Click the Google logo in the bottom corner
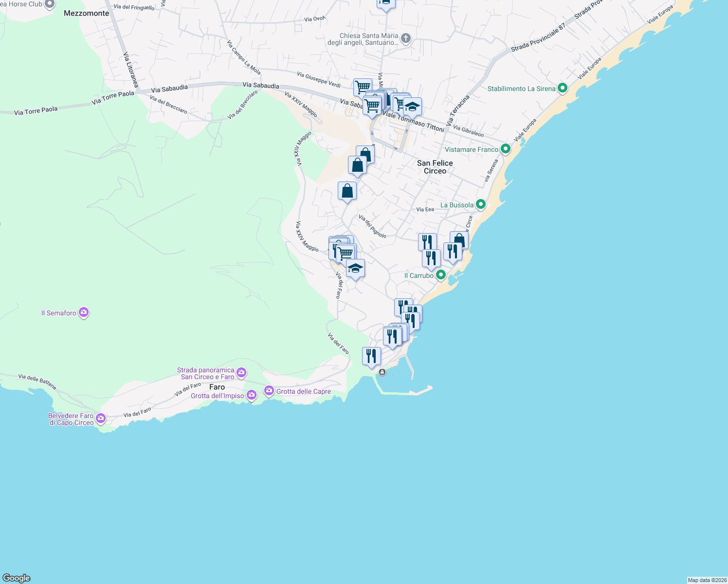Viewport: 728px width, 584px height. 17,578
